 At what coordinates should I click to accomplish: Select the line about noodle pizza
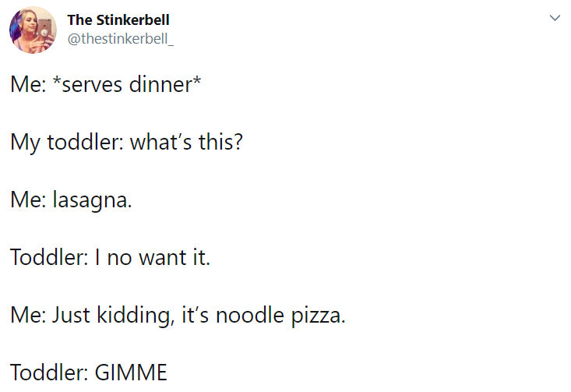tap(178, 315)
